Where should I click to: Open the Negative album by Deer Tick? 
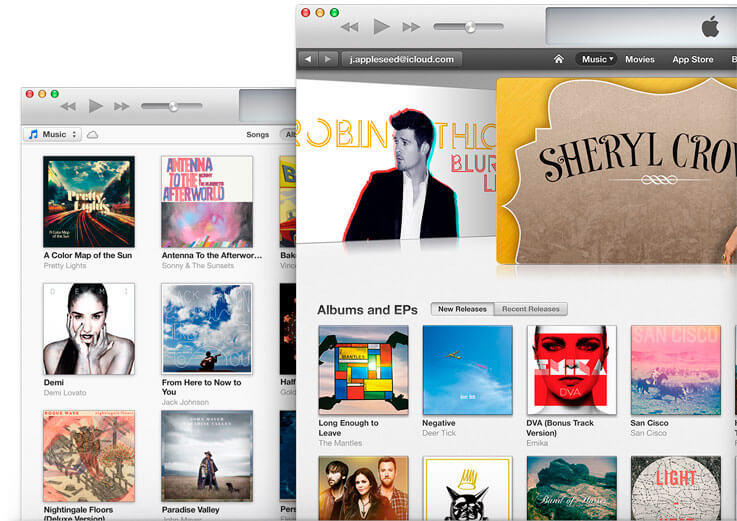click(467, 370)
